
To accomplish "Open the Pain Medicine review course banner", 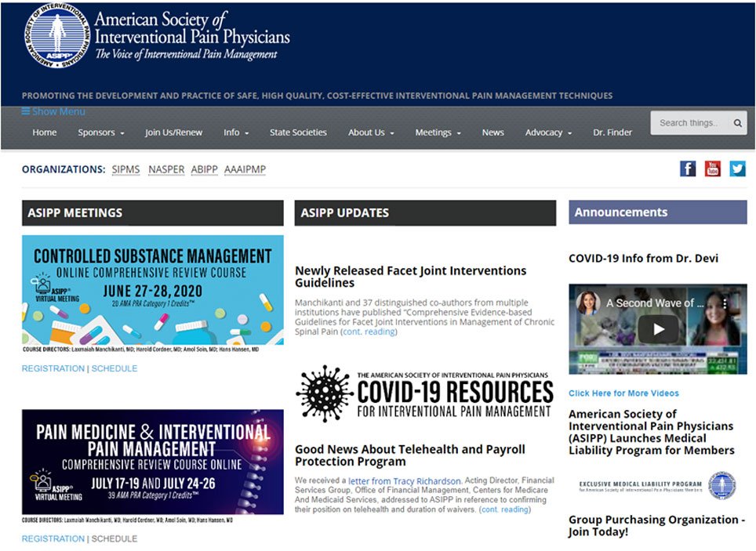I will (x=153, y=462).
